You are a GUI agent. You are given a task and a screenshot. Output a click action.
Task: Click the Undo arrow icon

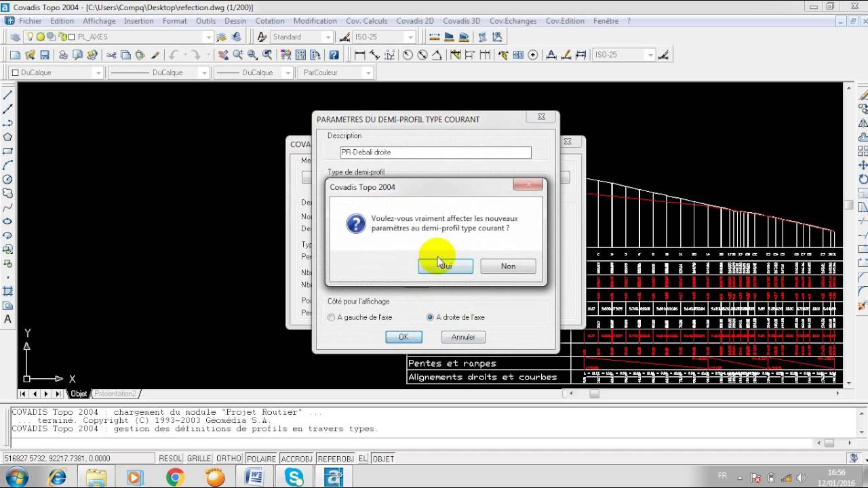174,55
